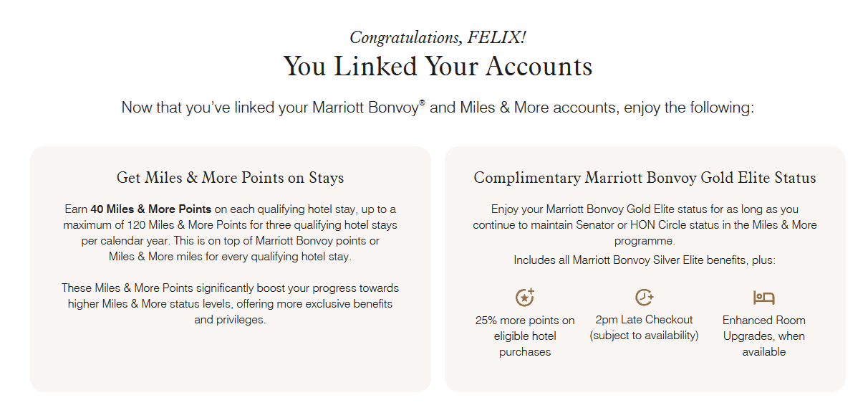
Task: Click paragraph starting "These Miles & More Points significantly"
Action: (x=230, y=288)
